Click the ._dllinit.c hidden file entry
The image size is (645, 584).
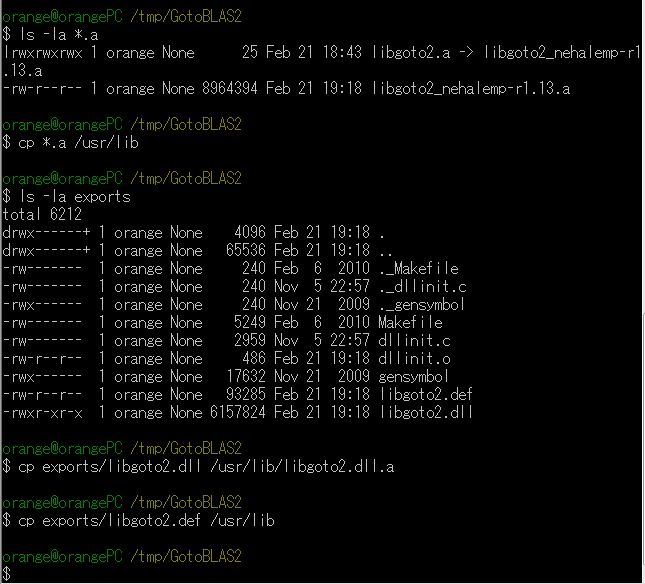423,287
